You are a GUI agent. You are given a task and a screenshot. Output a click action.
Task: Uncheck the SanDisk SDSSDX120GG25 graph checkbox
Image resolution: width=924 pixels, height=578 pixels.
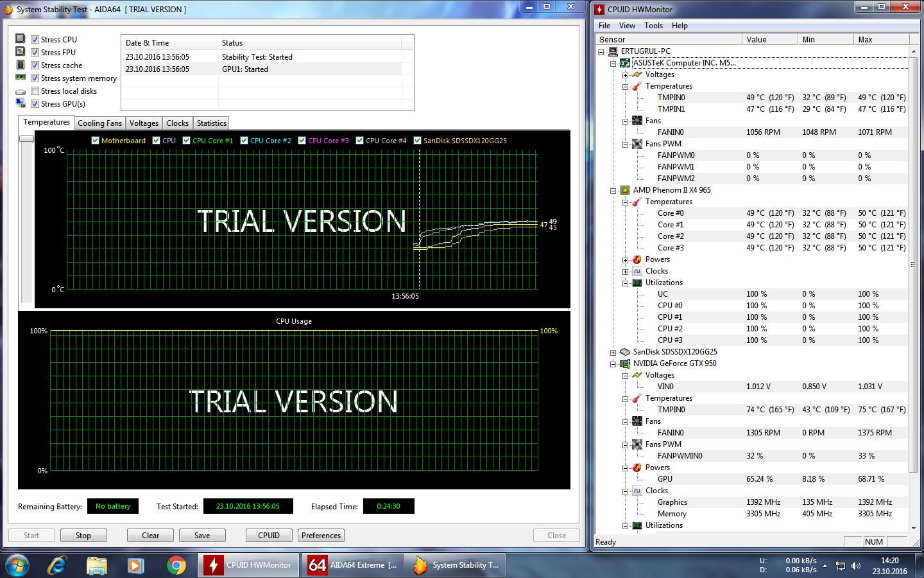click(x=418, y=141)
